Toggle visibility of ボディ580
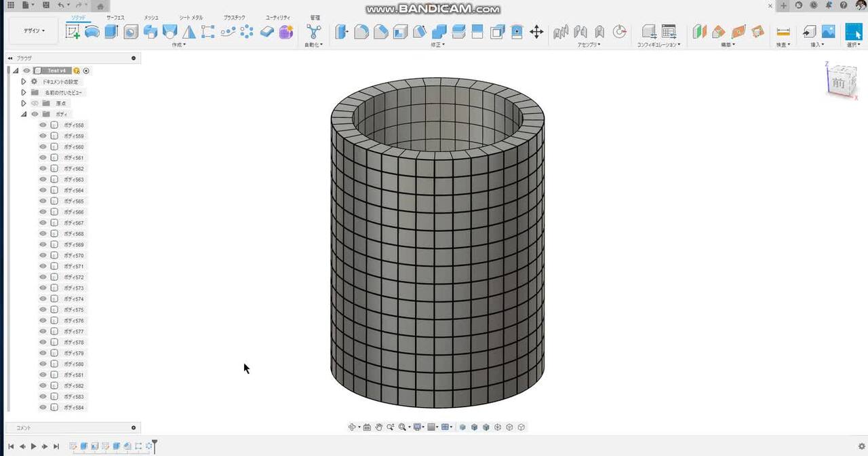The height and width of the screenshot is (456, 868). point(43,364)
